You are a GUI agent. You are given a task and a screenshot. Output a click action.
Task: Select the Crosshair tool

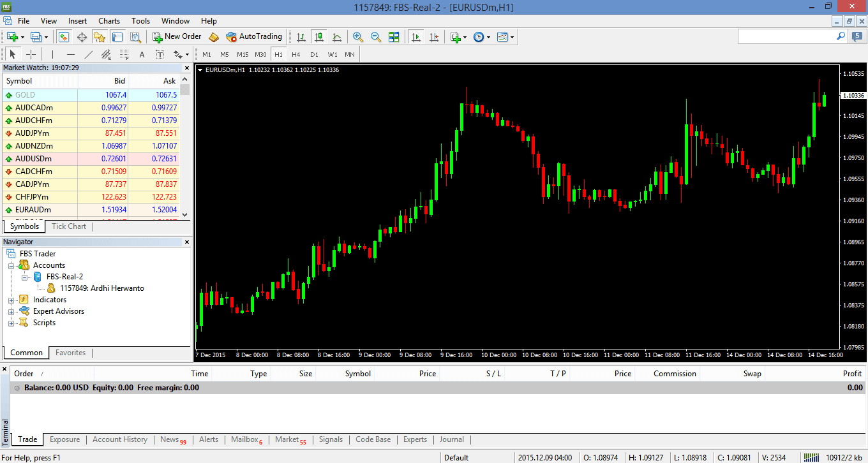(x=31, y=54)
